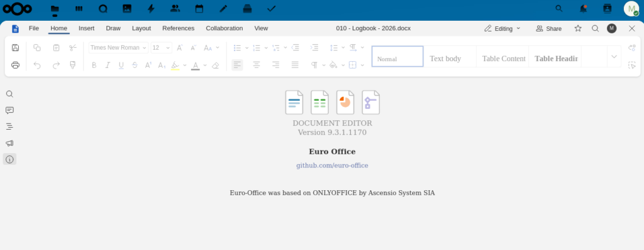
Task: Click the Save document icon
Action: 15,48
